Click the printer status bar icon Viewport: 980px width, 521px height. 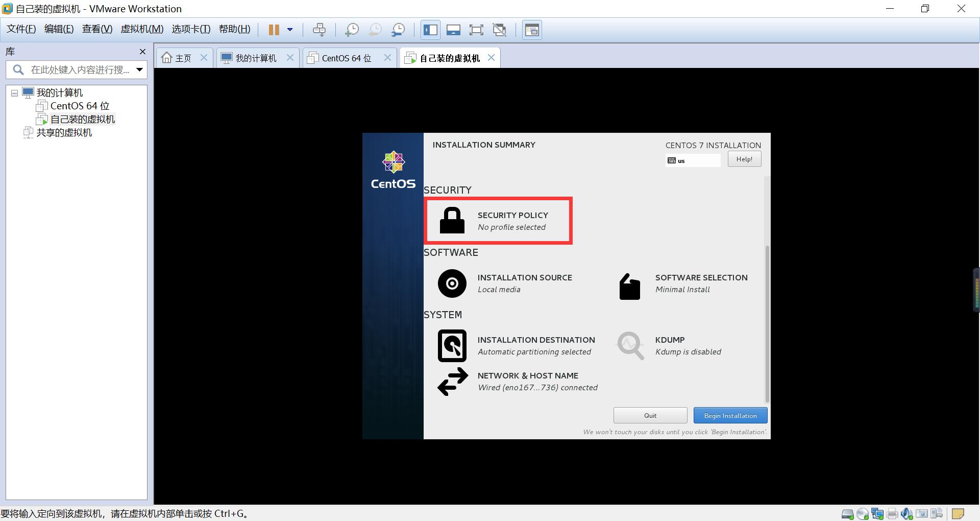point(892,514)
